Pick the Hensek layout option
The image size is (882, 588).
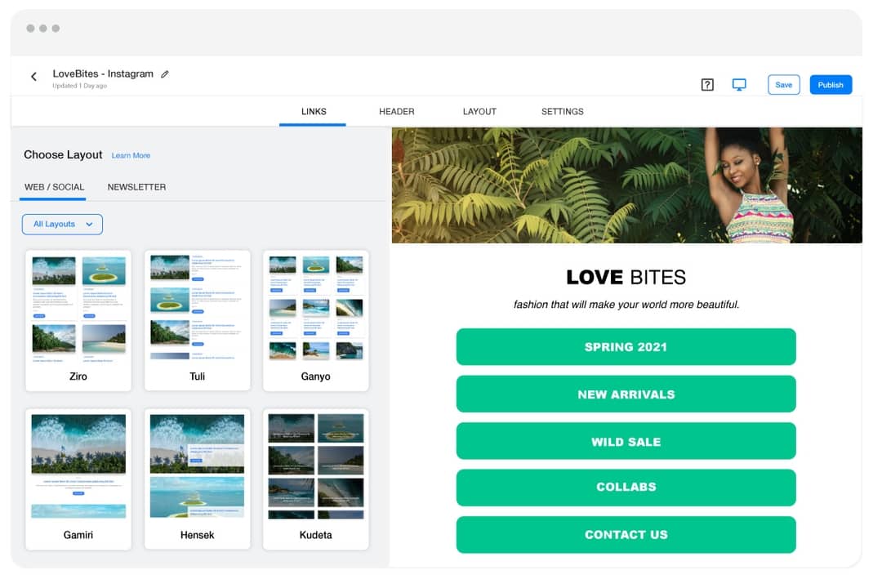(197, 478)
